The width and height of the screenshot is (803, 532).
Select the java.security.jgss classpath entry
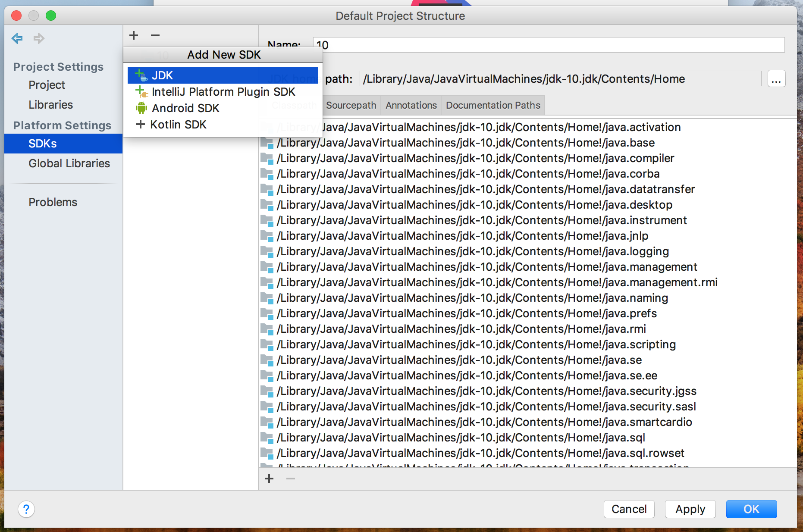pyautogui.click(x=528, y=391)
